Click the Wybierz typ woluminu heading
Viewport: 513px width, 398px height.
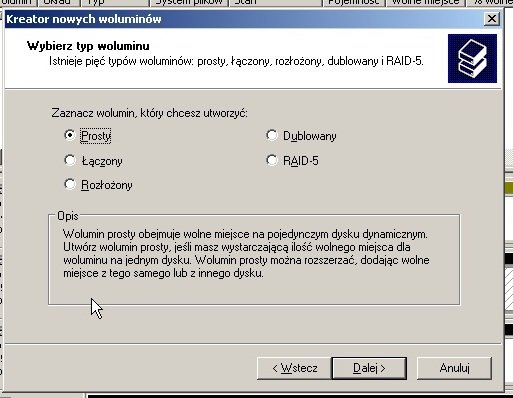(88, 46)
